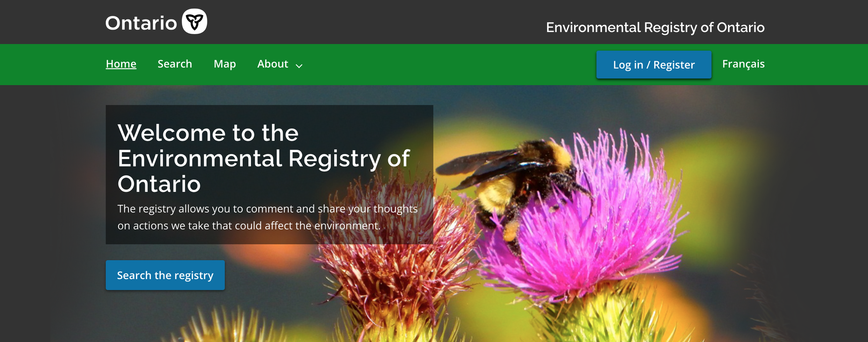Viewport: 868px width, 342px height.
Task: Switch language to Français
Action: (x=743, y=64)
